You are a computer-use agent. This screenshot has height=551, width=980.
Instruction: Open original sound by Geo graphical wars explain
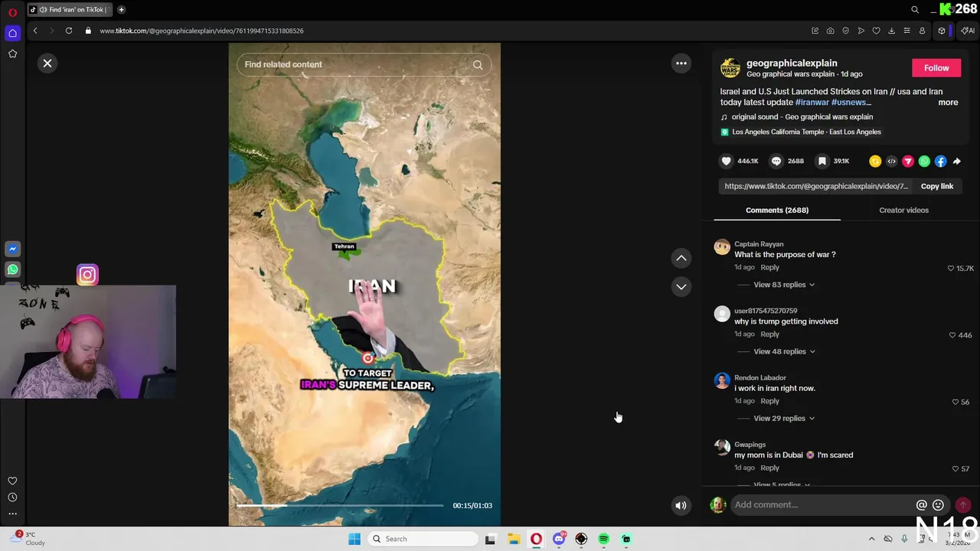802,117
